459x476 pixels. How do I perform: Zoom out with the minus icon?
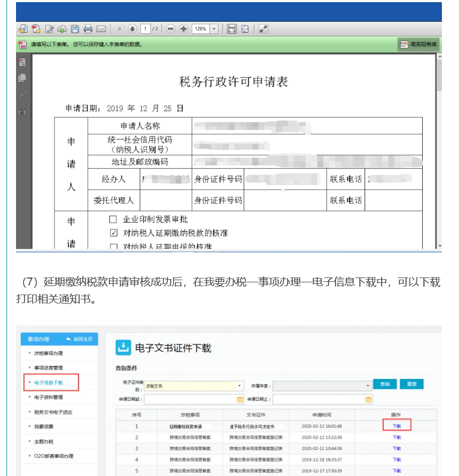(171, 29)
